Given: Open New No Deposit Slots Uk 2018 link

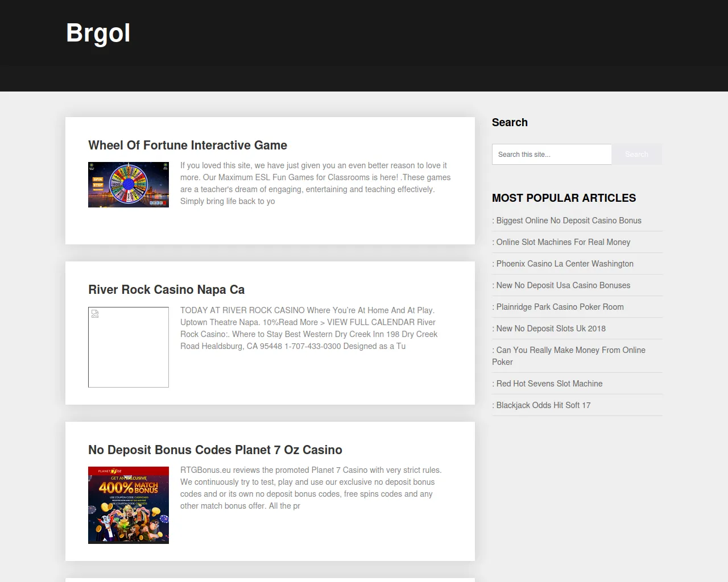Looking at the screenshot, I should tap(551, 329).
